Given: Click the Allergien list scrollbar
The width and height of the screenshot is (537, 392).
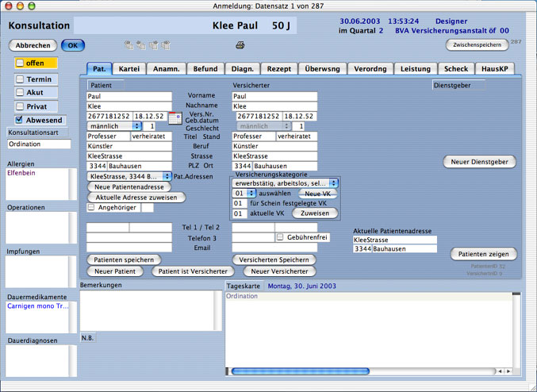Looking at the screenshot, I should coord(73,184).
